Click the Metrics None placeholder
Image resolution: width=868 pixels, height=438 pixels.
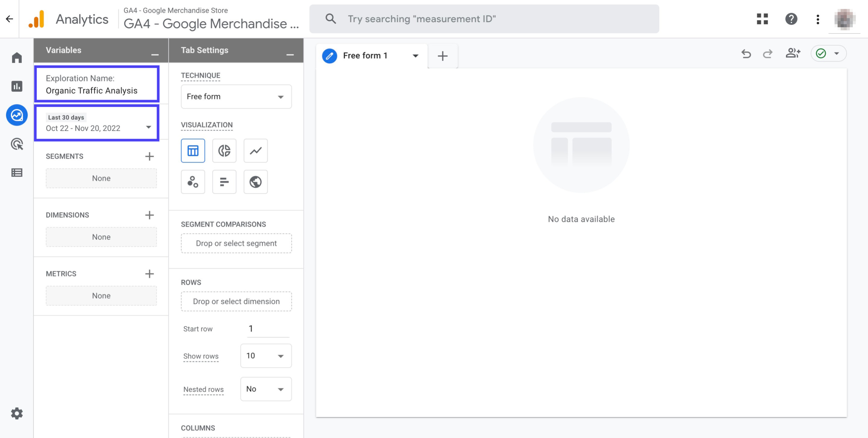pyautogui.click(x=101, y=295)
